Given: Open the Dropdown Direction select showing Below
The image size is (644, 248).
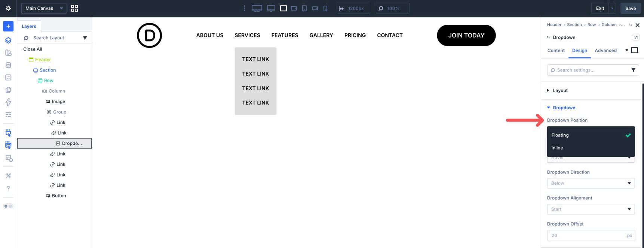Looking at the screenshot, I should 591,183.
